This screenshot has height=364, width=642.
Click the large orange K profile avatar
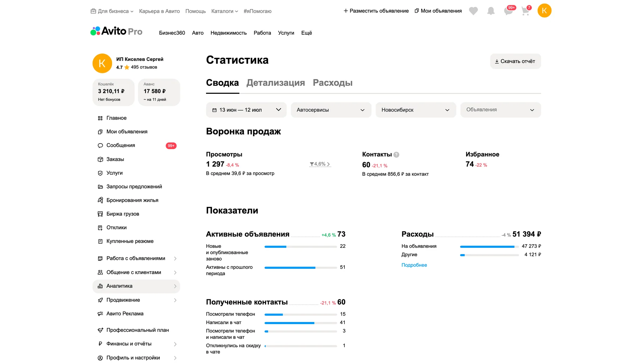pos(102,63)
